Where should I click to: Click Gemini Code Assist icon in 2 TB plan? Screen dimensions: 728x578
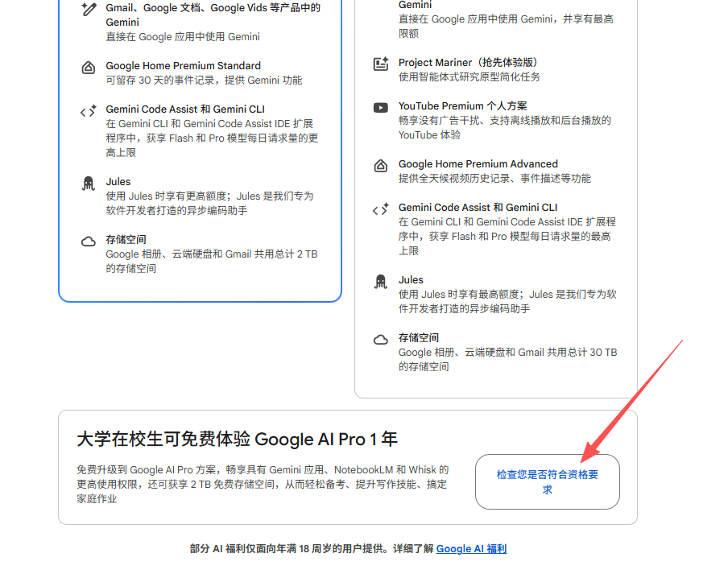[89, 111]
